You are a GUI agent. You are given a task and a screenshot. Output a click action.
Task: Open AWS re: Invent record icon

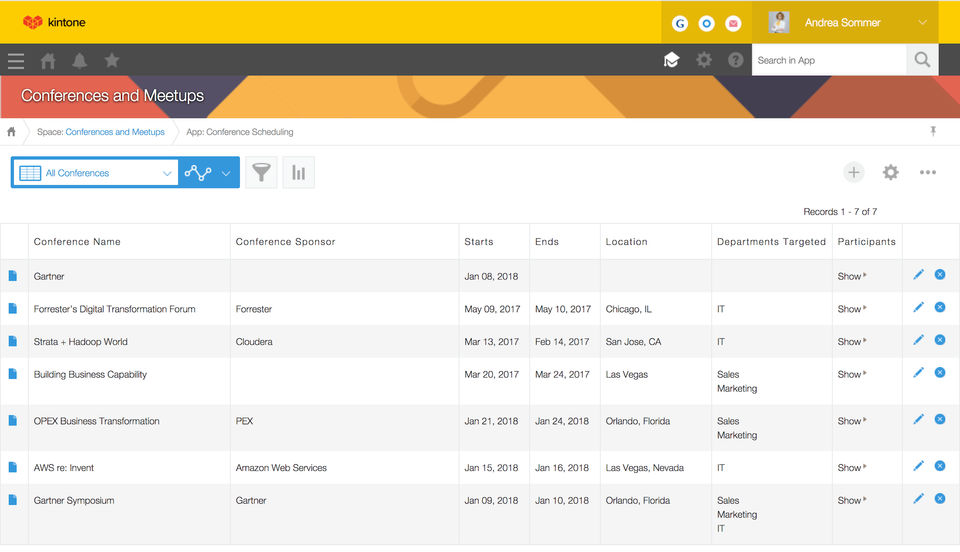click(12, 467)
